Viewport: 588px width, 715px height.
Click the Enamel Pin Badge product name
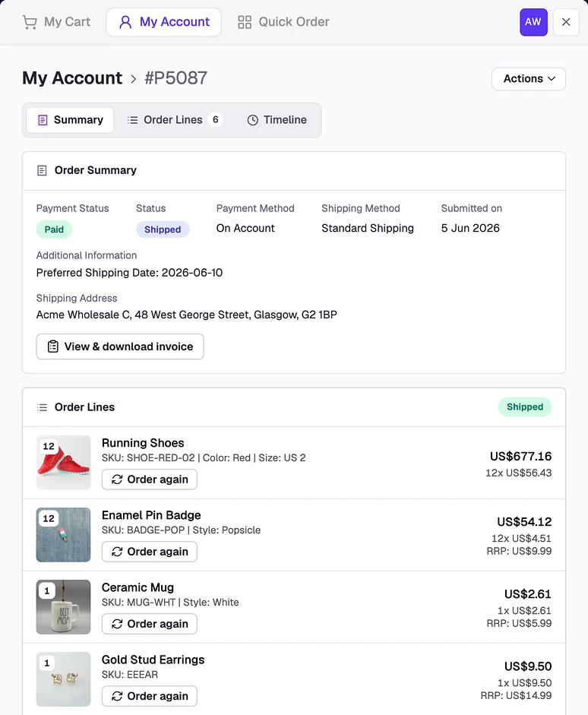(151, 515)
